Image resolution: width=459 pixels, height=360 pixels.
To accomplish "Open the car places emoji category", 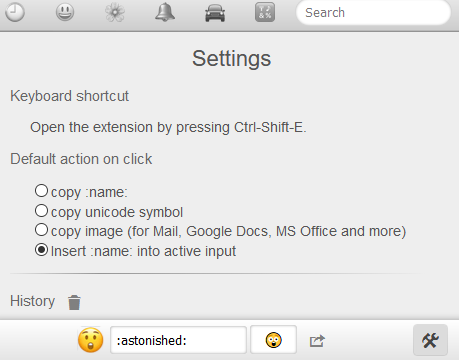I will [x=215, y=12].
